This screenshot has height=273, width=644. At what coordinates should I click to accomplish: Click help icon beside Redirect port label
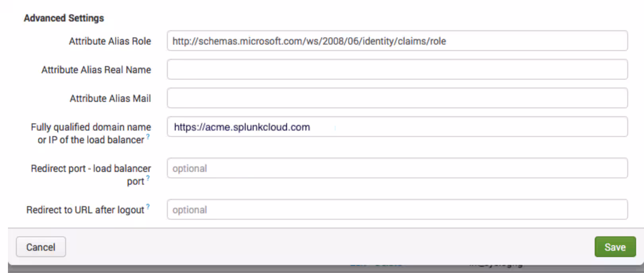pos(148,178)
